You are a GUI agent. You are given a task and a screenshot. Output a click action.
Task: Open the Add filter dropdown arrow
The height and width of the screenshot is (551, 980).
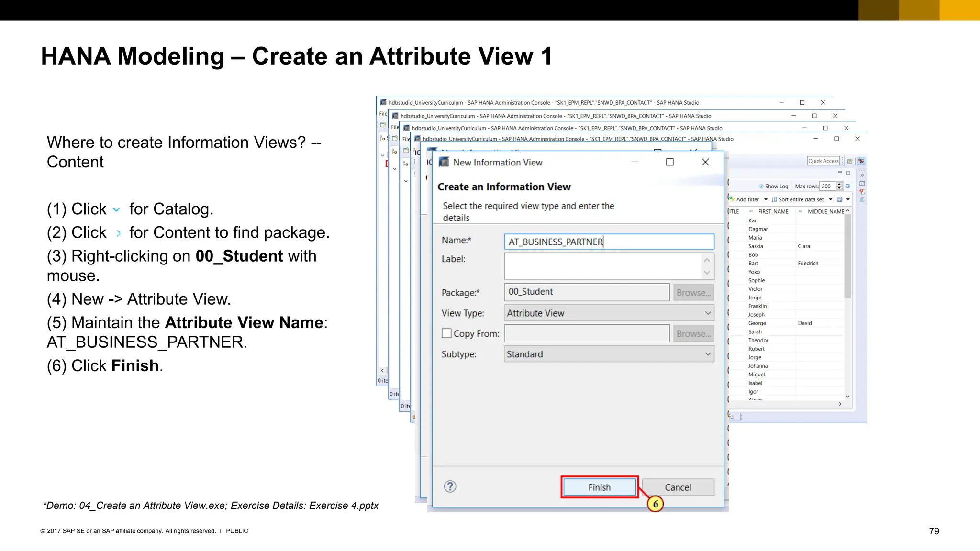(766, 199)
